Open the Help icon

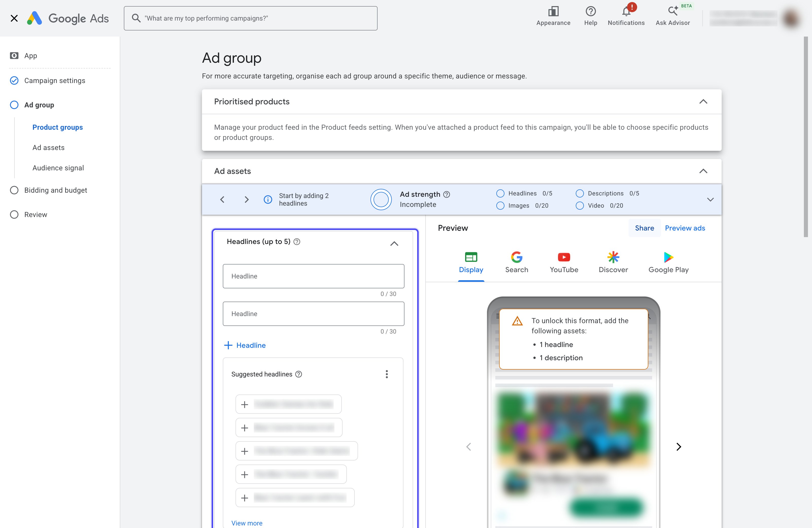pyautogui.click(x=590, y=12)
